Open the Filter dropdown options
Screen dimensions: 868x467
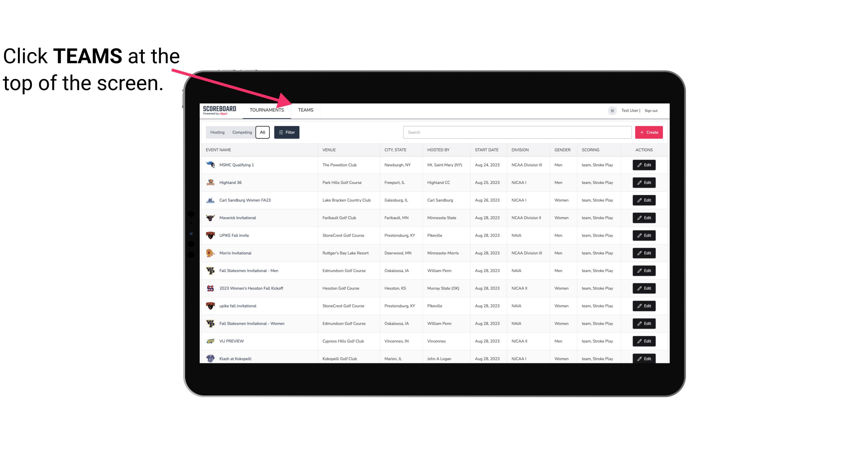click(x=287, y=132)
